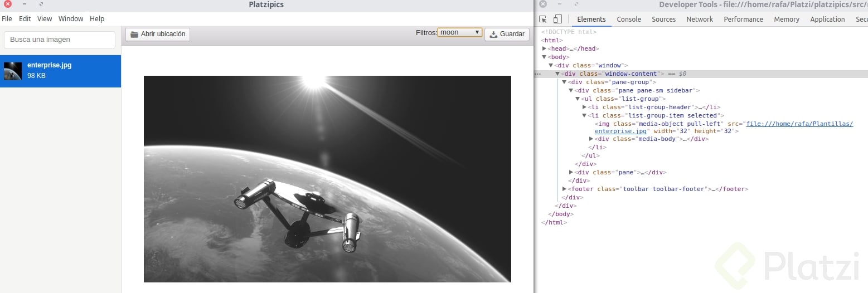Collapse the ul class="list-group" node
The image size is (868, 293).
point(578,99)
